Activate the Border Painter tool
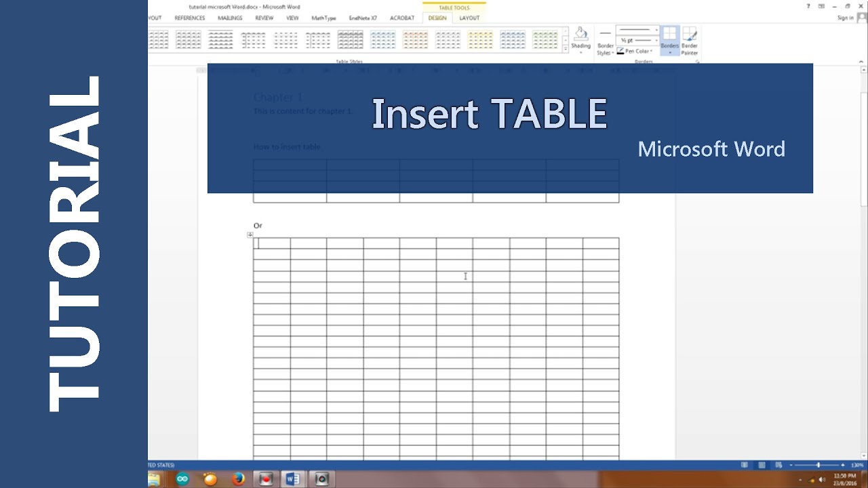Screen dimensions: 868x488 coord(690,41)
